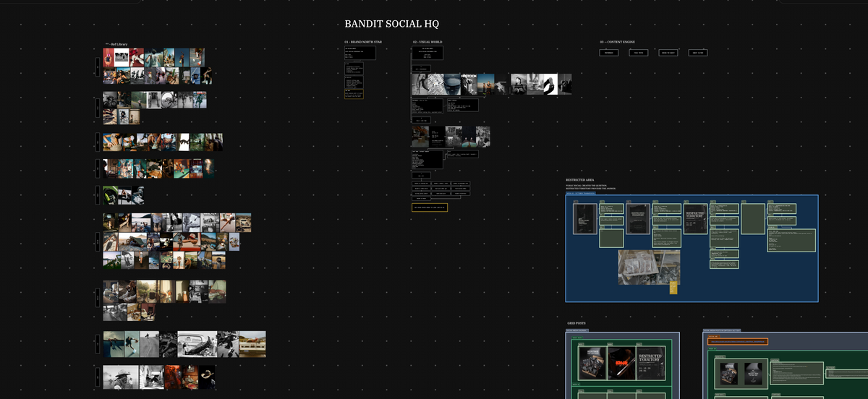Select the top black card under Visual World heading
The width and height of the screenshot is (868, 399).
pos(427,53)
